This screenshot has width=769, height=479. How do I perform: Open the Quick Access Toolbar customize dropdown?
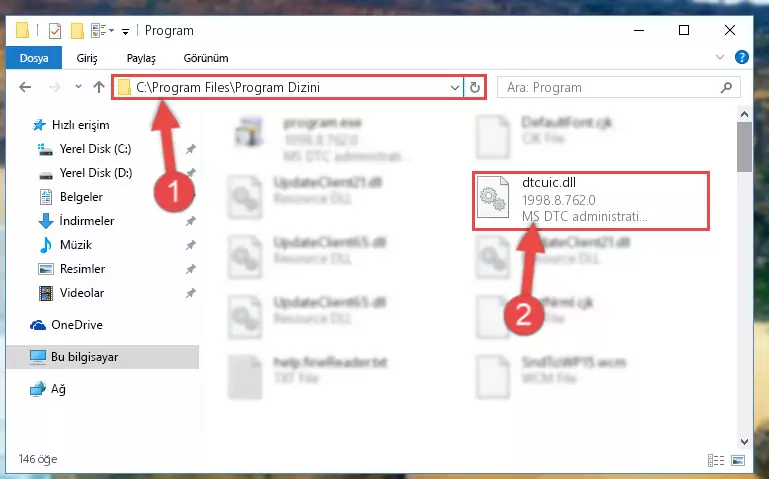point(126,31)
